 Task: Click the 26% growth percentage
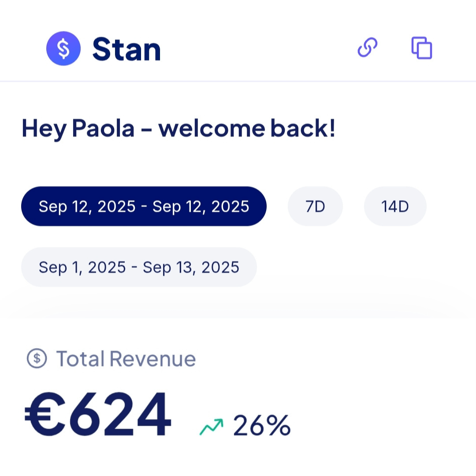[262, 425]
